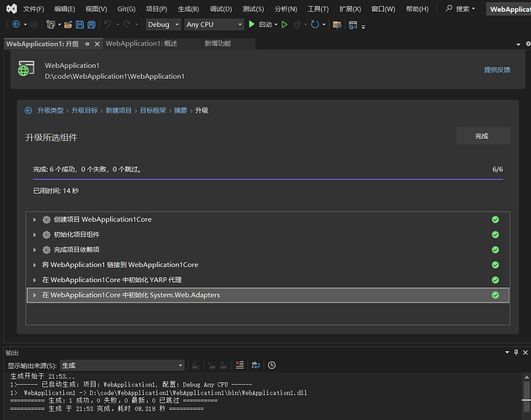This screenshot has width=531, height=420.
Task: Expand the 完成项目依赖项 step
Action: [34, 249]
